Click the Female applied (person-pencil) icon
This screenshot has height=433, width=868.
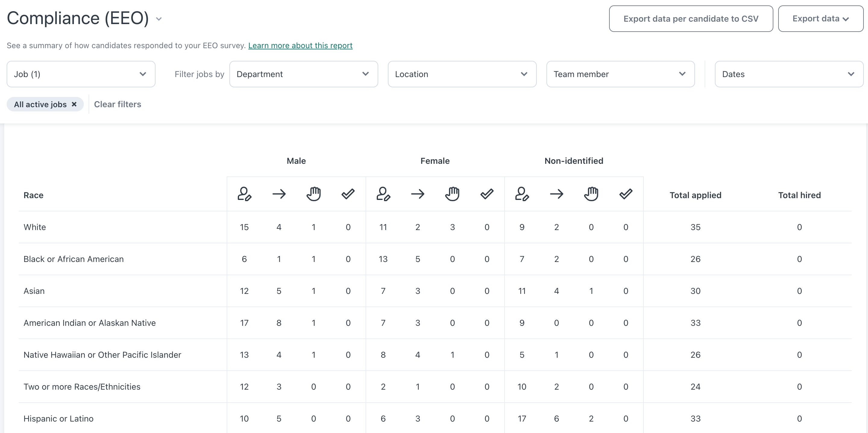(x=383, y=194)
